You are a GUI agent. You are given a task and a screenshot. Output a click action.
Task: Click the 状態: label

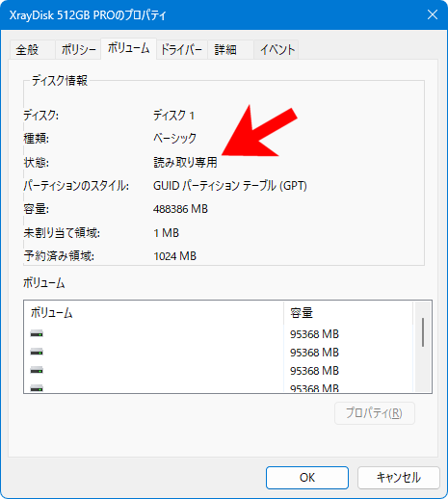coord(37,162)
